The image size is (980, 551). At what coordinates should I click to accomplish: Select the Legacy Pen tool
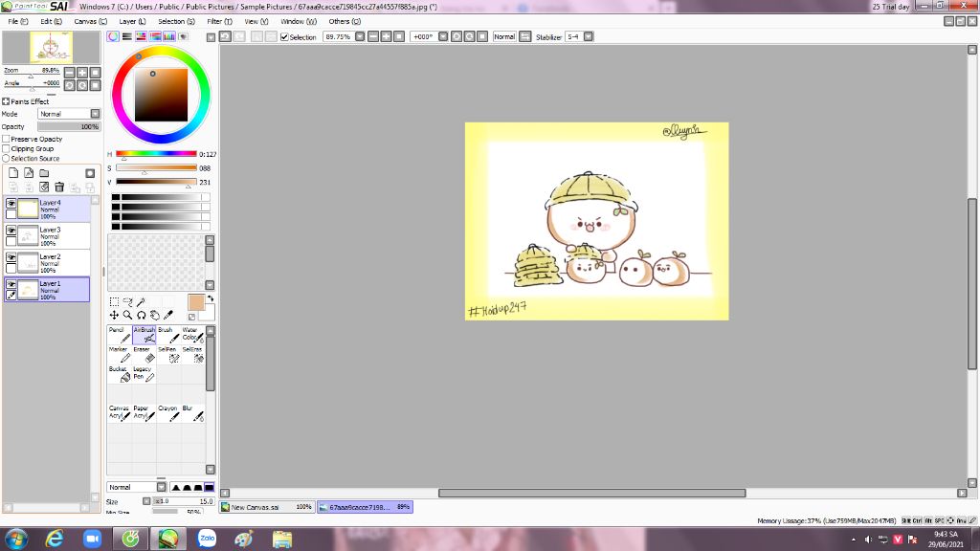click(x=144, y=374)
